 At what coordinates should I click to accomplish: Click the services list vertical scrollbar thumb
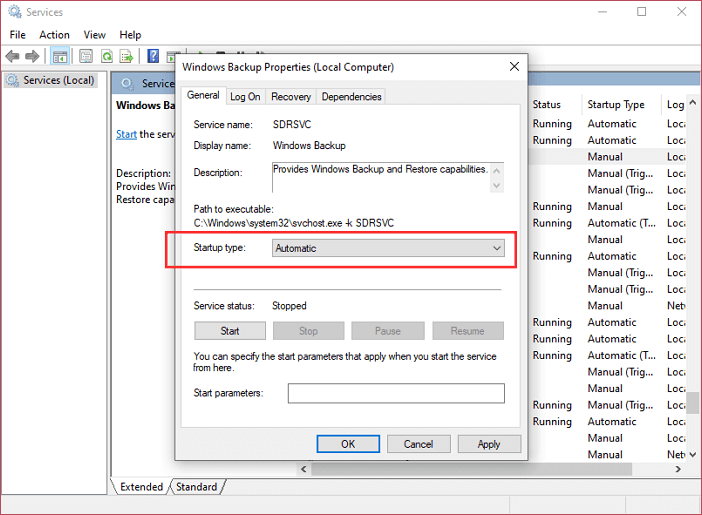tap(693, 403)
